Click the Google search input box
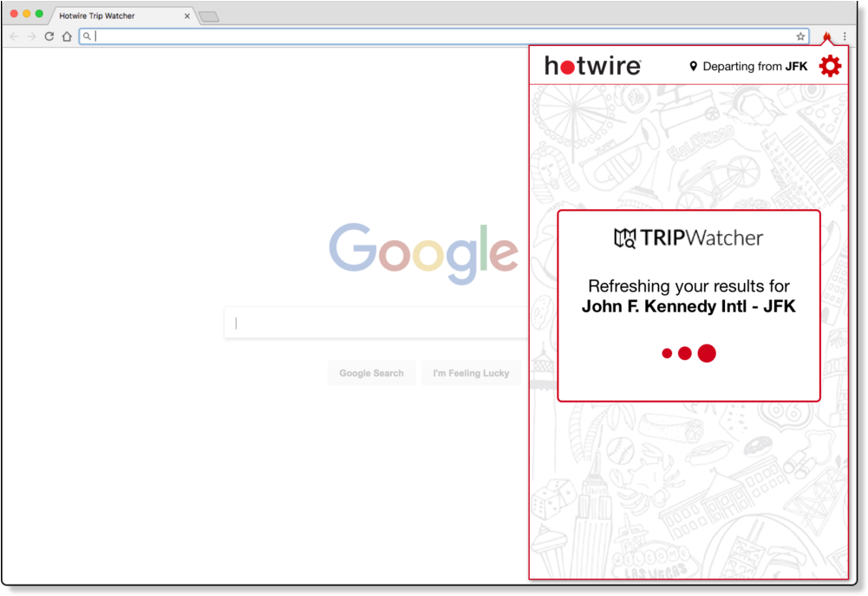This screenshot has width=868, height=596. [376, 323]
